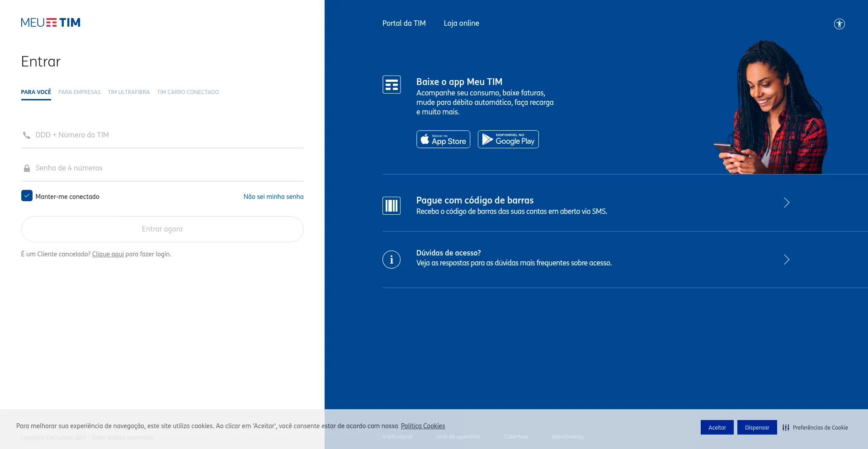Click the Meu TIM logo
Image resolution: width=868 pixels, height=449 pixels.
pyautogui.click(x=51, y=23)
